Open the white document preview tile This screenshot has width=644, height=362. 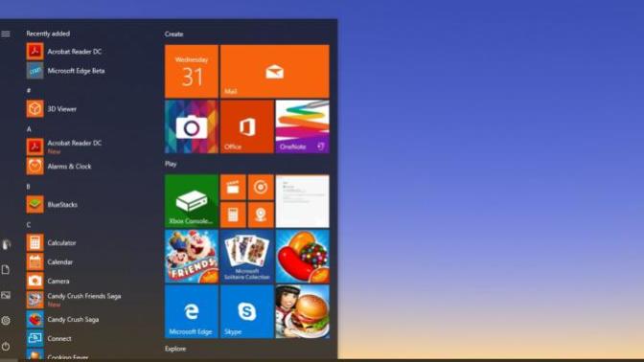click(x=302, y=201)
